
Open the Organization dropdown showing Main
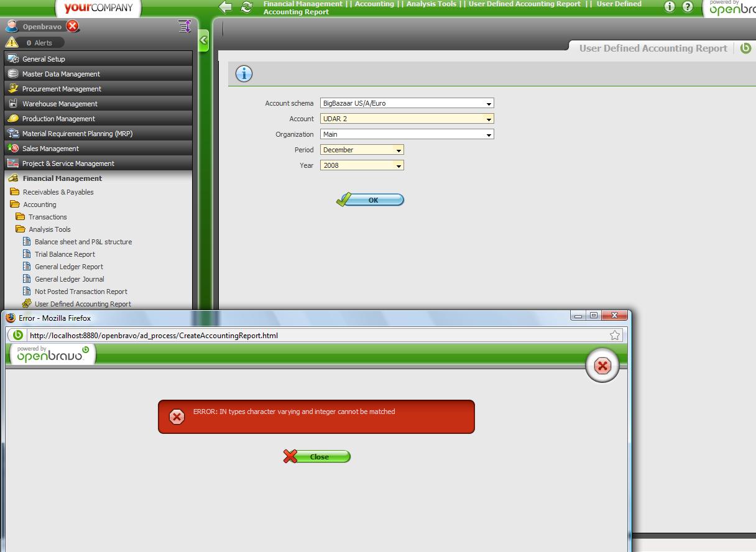[407, 134]
